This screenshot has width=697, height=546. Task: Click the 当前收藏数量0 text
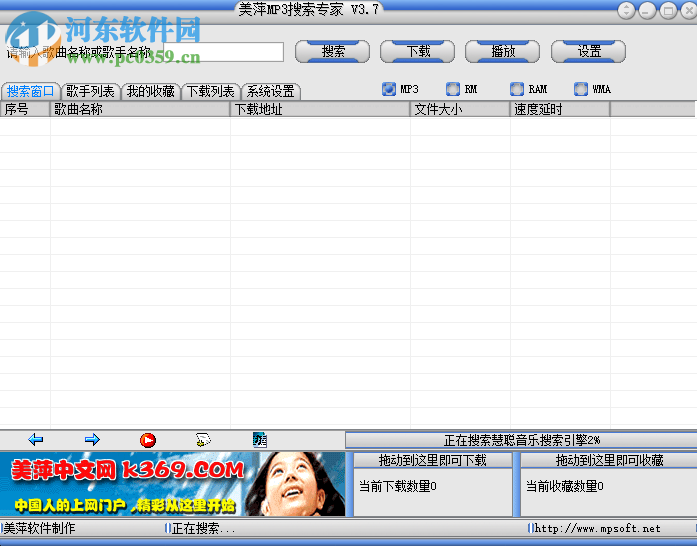coord(565,486)
